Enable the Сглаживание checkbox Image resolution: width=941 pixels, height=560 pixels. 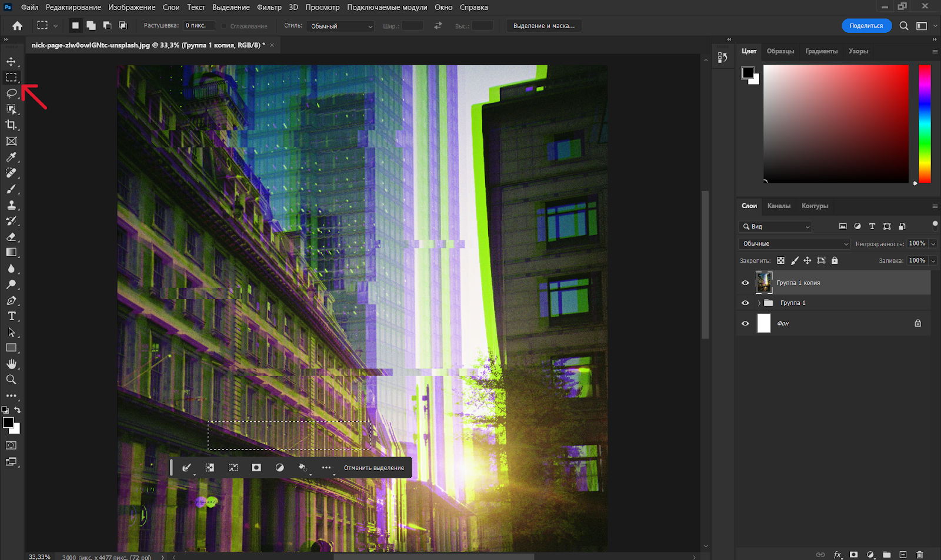[224, 26]
